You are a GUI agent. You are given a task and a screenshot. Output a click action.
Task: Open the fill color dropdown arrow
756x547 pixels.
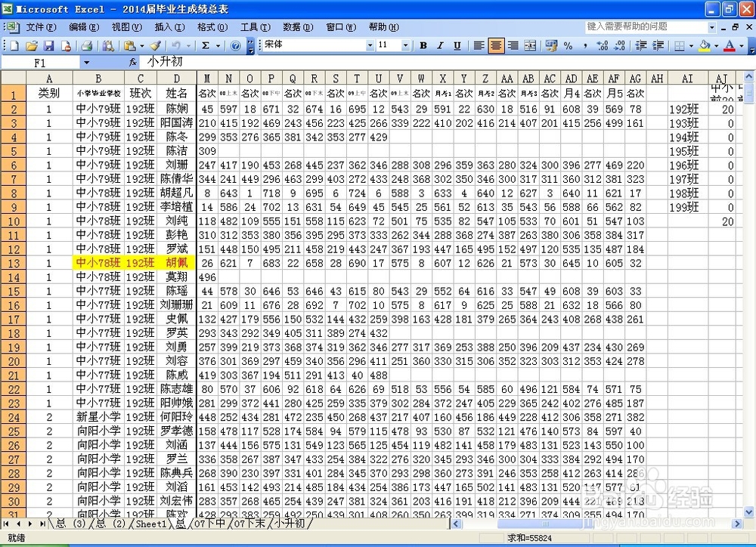click(x=716, y=45)
